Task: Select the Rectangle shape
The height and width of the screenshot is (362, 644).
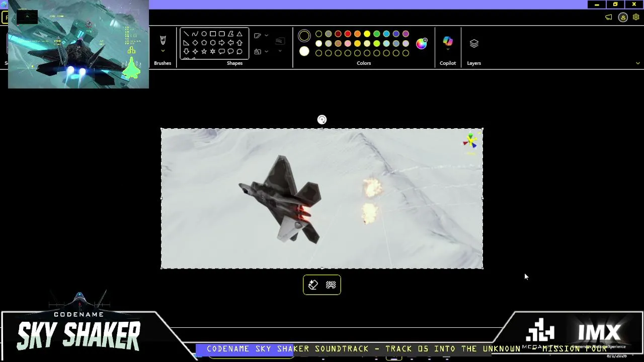Action: 213,34
